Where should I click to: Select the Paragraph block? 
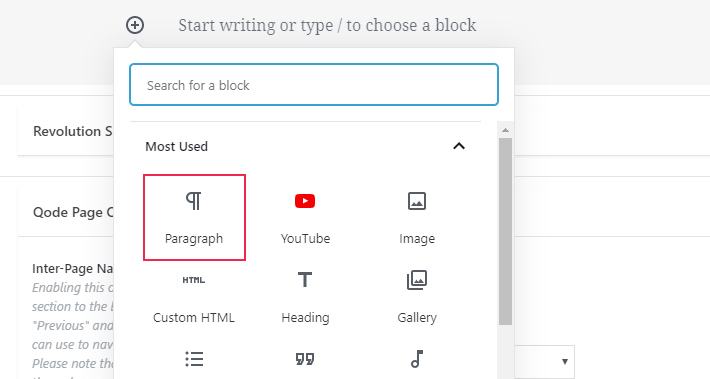click(x=194, y=217)
